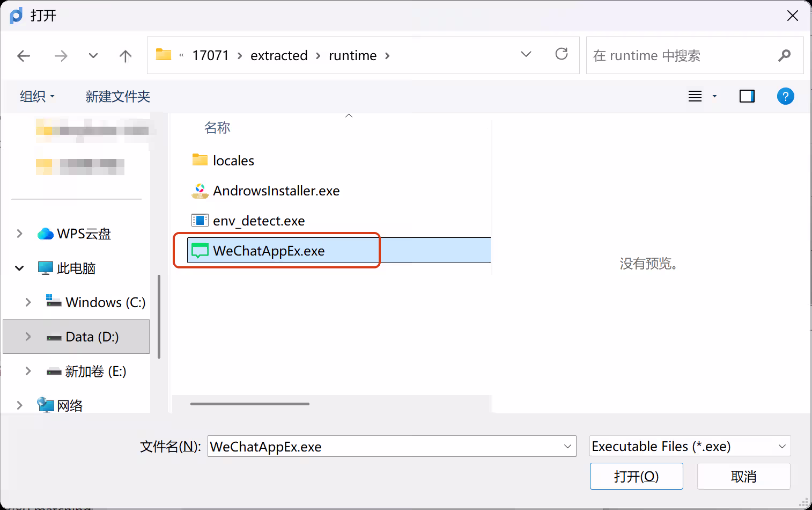The height and width of the screenshot is (510, 812).
Task: Go up one folder level
Action: [126, 56]
